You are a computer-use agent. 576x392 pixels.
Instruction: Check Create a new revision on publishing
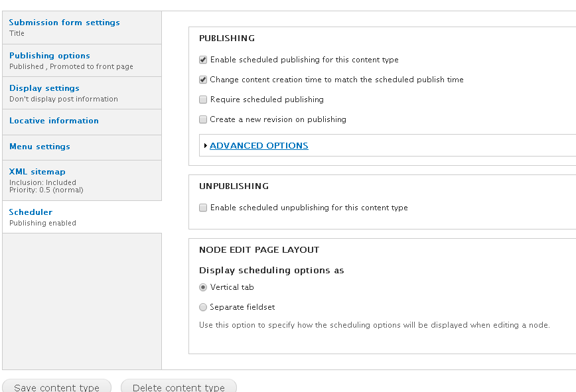203,119
